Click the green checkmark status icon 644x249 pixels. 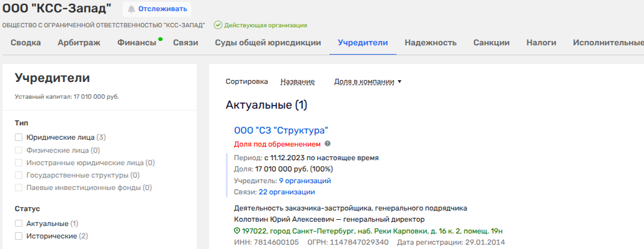[218, 25]
